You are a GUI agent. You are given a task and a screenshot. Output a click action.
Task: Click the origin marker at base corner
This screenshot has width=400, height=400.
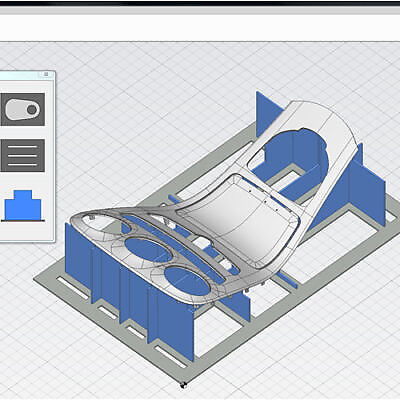183,385
